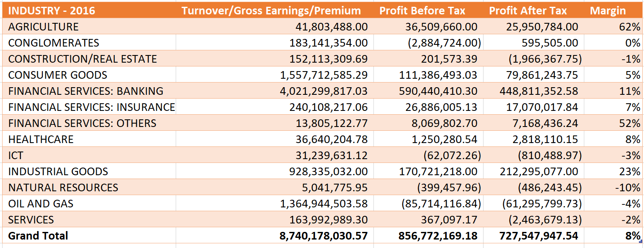Select Oil and Gas loss (85,714,116.84)
644x248 pixels.
(441, 204)
